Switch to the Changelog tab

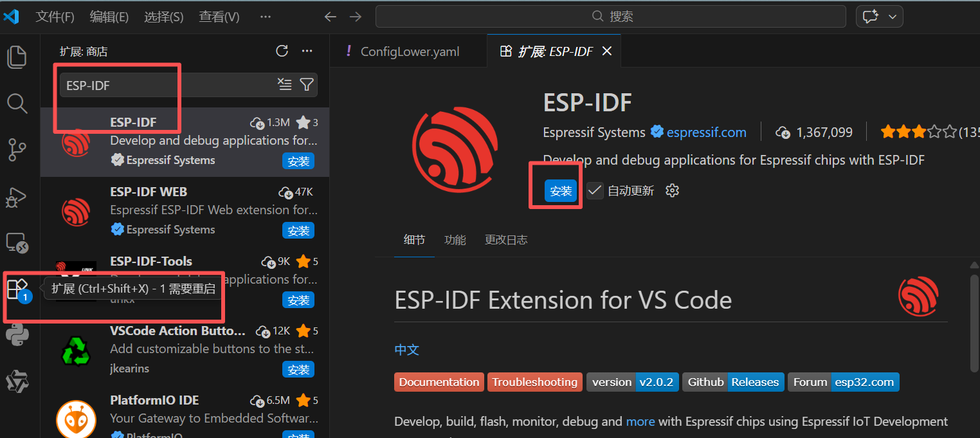pyautogui.click(x=506, y=240)
